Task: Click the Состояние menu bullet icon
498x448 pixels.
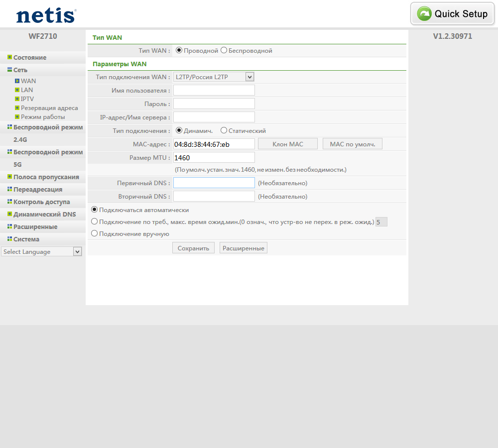Action: coord(9,57)
